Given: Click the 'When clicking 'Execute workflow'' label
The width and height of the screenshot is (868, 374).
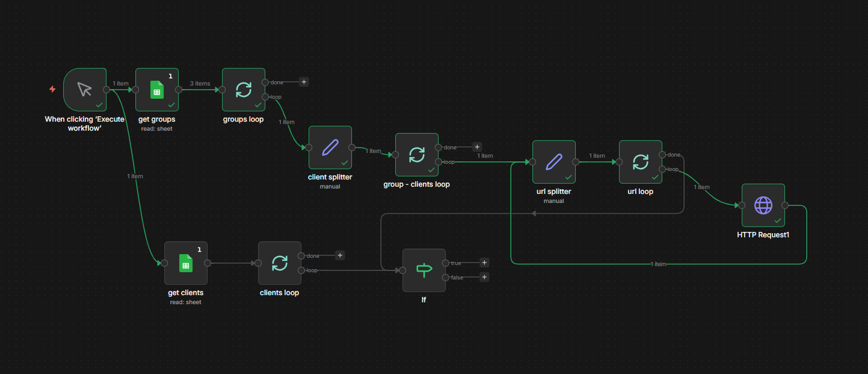Looking at the screenshot, I should pyautogui.click(x=85, y=123).
